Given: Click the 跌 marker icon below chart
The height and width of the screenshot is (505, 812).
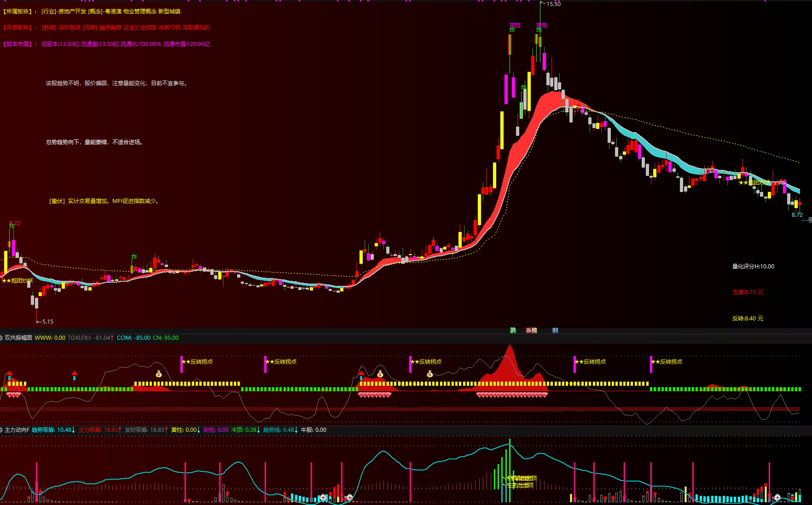Looking at the screenshot, I should coord(513,331).
